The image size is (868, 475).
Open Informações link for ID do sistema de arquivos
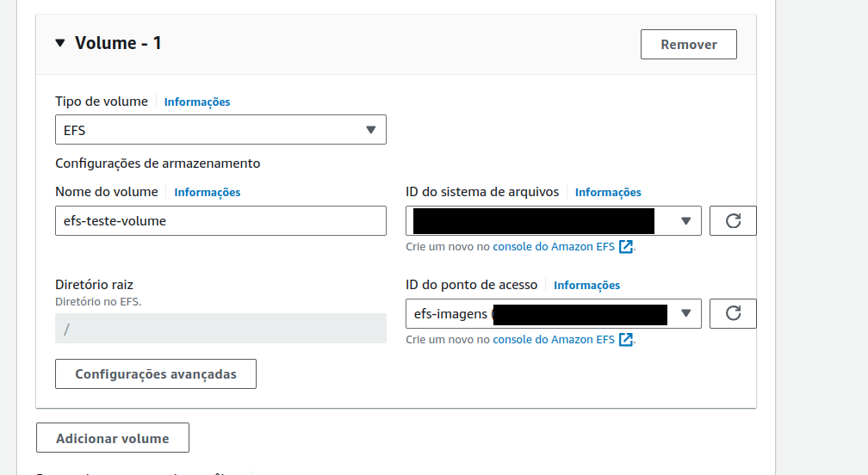tap(608, 193)
